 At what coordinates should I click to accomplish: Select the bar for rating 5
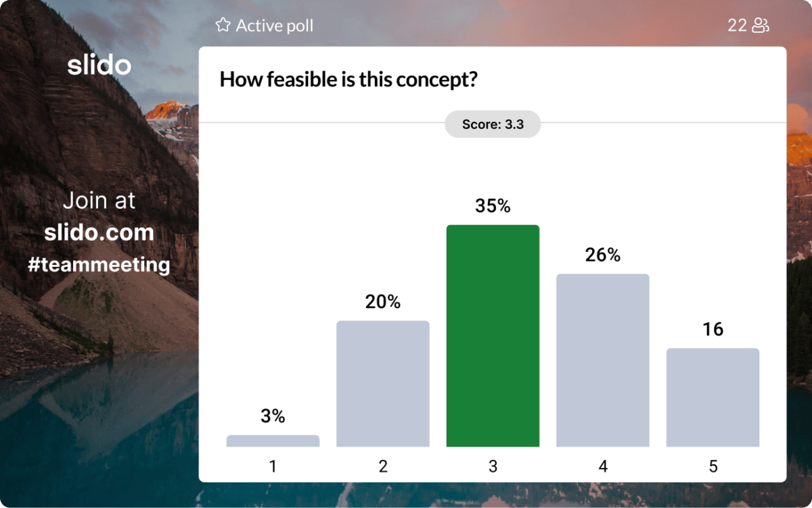point(713,397)
